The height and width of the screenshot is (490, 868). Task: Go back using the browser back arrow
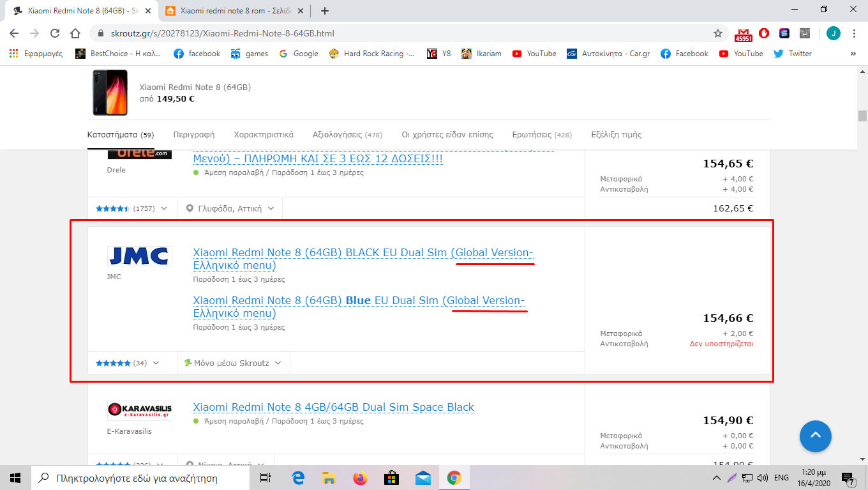[14, 33]
